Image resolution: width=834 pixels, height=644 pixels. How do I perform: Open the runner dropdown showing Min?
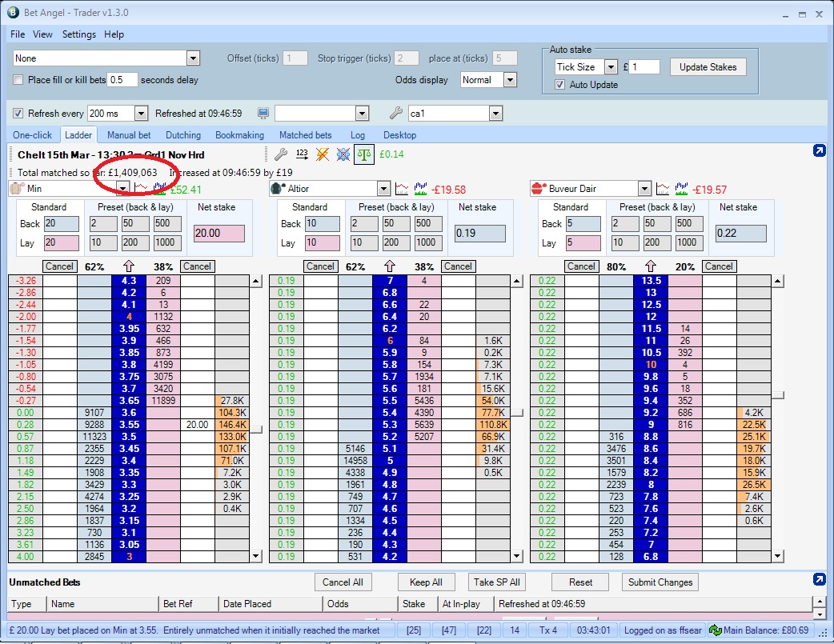pyautogui.click(x=122, y=189)
